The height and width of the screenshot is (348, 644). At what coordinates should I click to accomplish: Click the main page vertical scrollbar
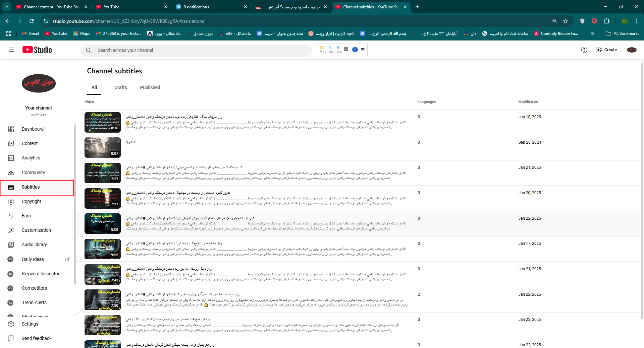click(x=642, y=188)
